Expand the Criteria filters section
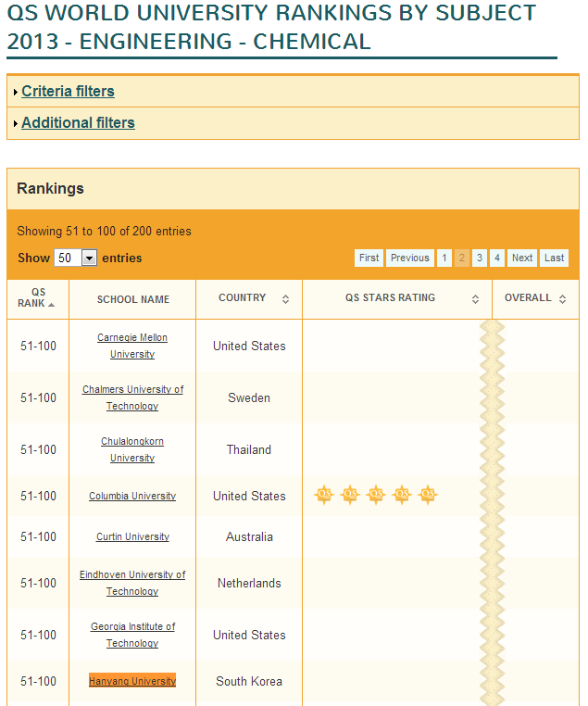588x706 pixels. [x=68, y=91]
